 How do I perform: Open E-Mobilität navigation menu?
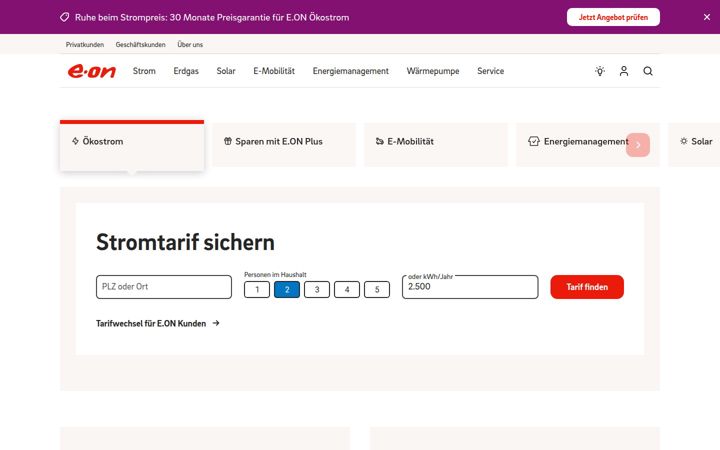coord(274,71)
